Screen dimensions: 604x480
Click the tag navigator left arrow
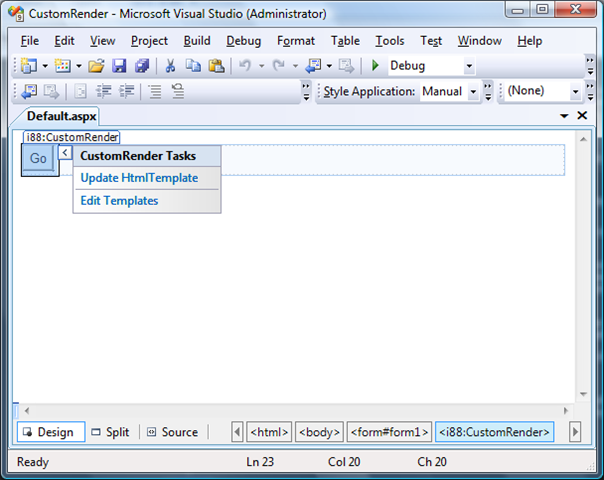coord(237,432)
